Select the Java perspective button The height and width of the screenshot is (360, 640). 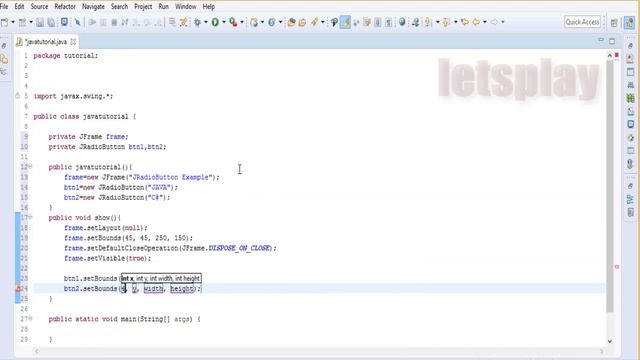coord(630,22)
